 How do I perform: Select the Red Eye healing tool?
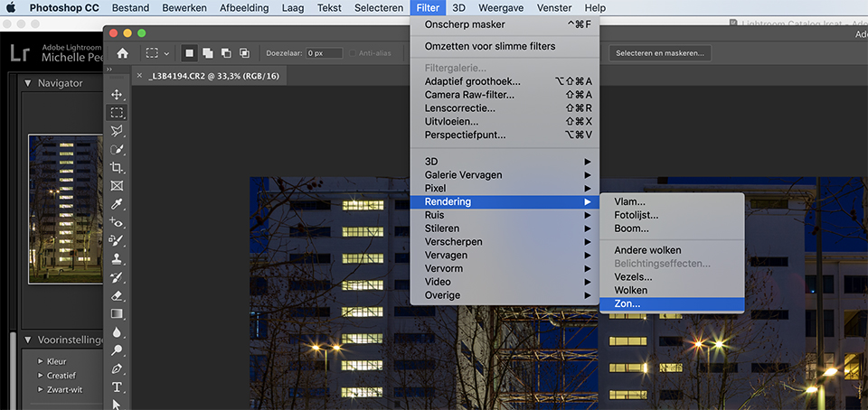(x=117, y=222)
